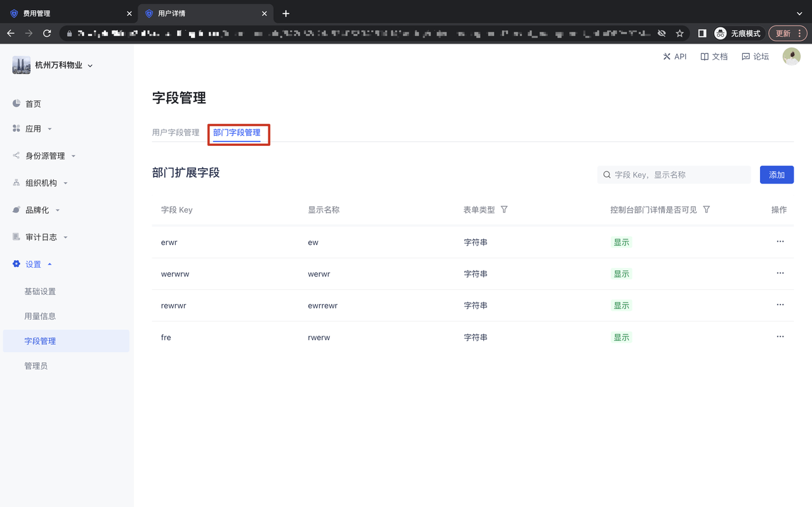812x507 pixels.
Task: Go to 基础设置 in the sidebar
Action: click(x=40, y=291)
